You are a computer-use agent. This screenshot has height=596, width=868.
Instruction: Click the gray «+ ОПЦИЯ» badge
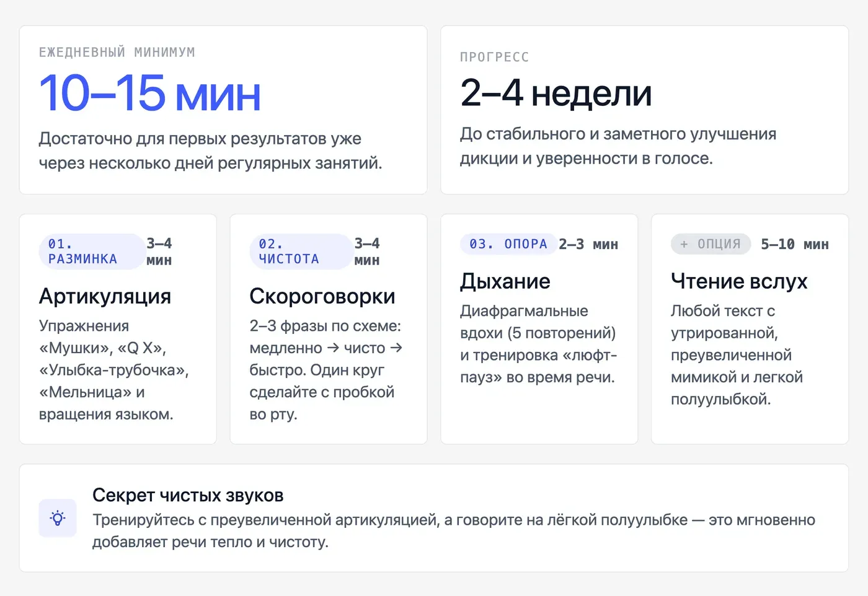[711, 244]
